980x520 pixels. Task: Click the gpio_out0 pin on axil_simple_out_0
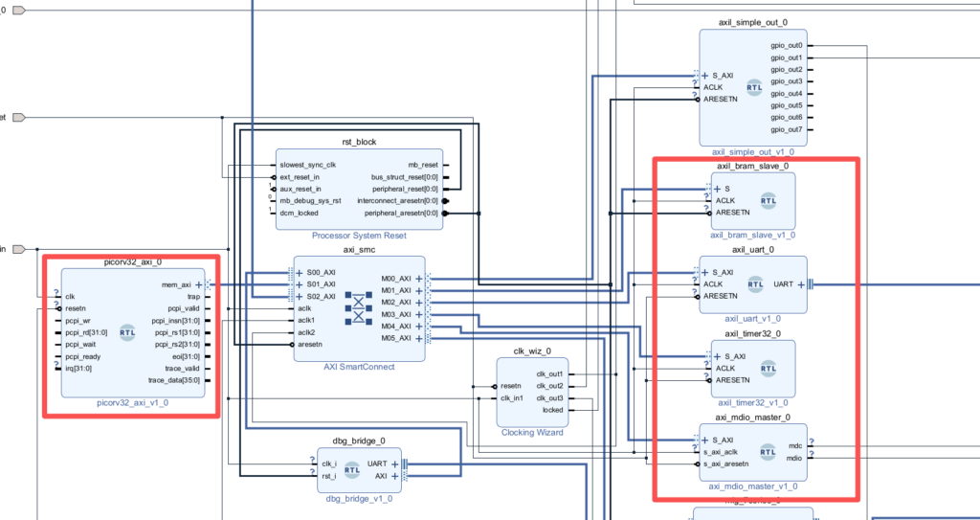pos(786,45)
